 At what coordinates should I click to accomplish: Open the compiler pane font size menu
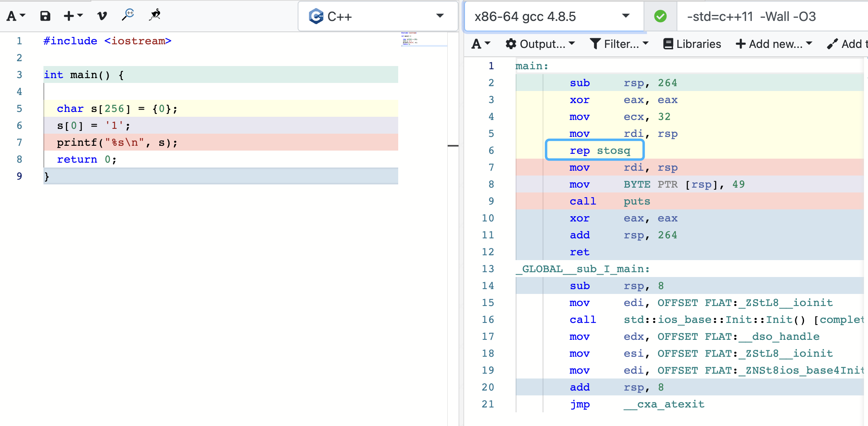tap(481, 44)
